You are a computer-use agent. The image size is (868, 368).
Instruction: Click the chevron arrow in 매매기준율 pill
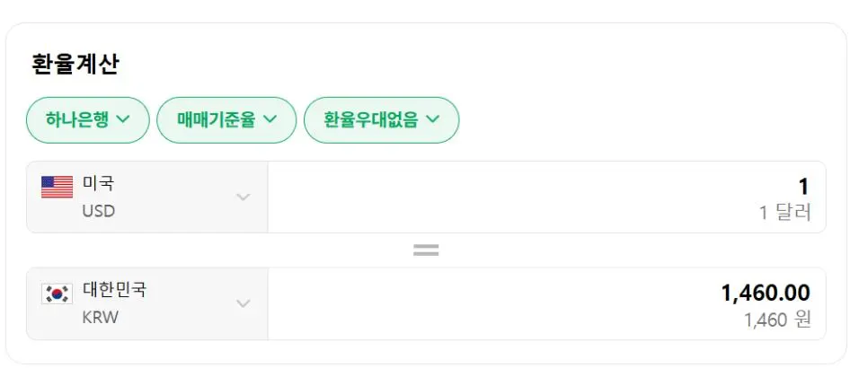click(x=270, y=119)
